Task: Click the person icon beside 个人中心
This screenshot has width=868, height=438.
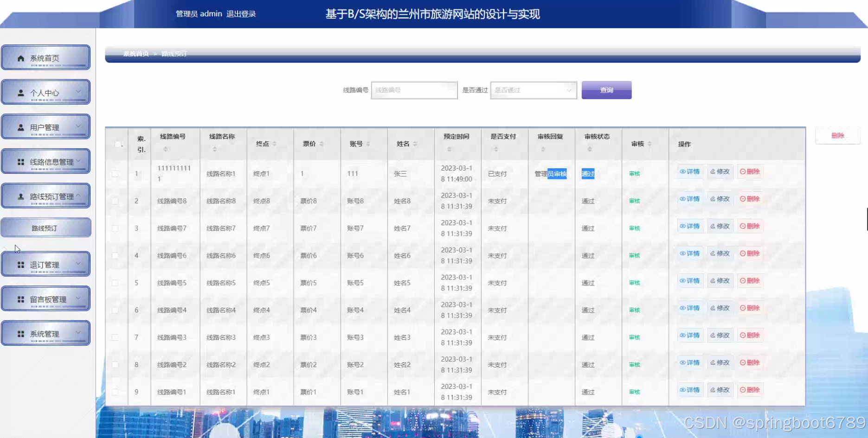Action: pos(21,93)
